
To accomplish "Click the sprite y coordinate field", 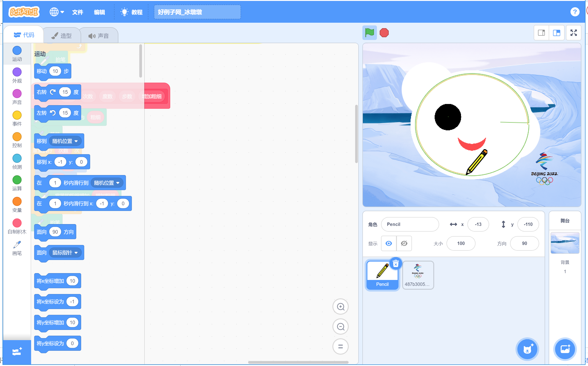I will click(x=528, y=224).
